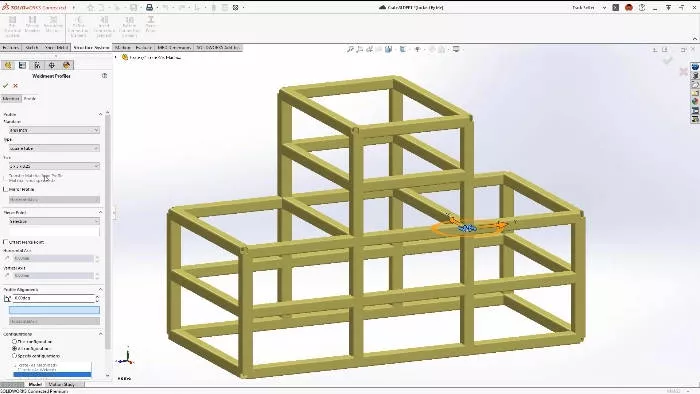Image resolution: width=700 pixels, height=394 pixels.
Task: Open the Size dropdown in Profile section
Action: [x=54, y=166]
